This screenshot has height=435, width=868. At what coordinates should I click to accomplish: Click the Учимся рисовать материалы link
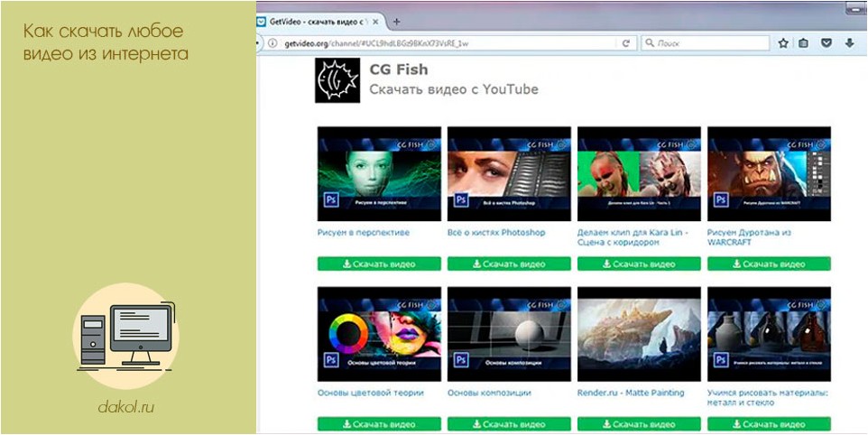pyautogui.click(x=768, y=397)
